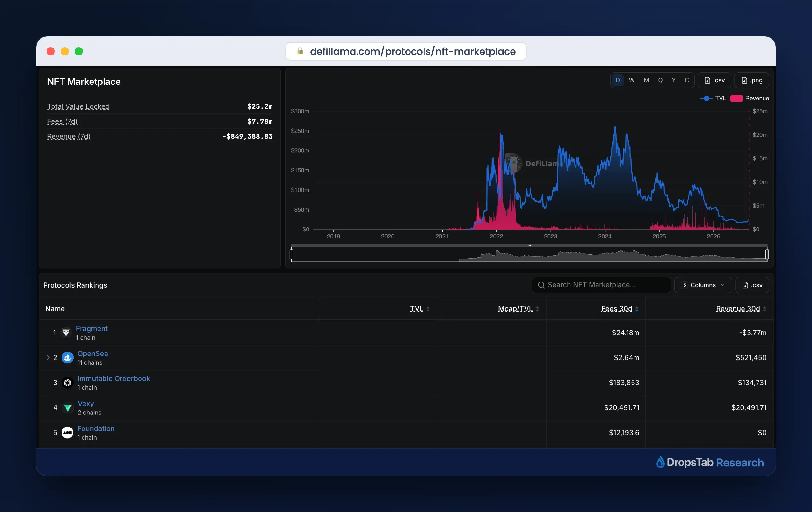Sort by TVL column header
This screenshot has height=512, width=812.
(417, 309)
